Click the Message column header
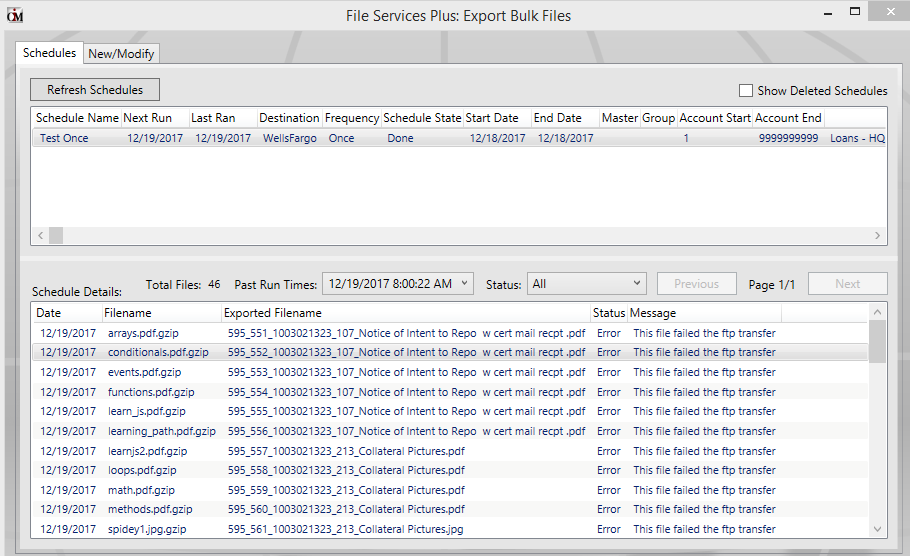The width and height of the screenshot is (910, 556). pos(704,313)
